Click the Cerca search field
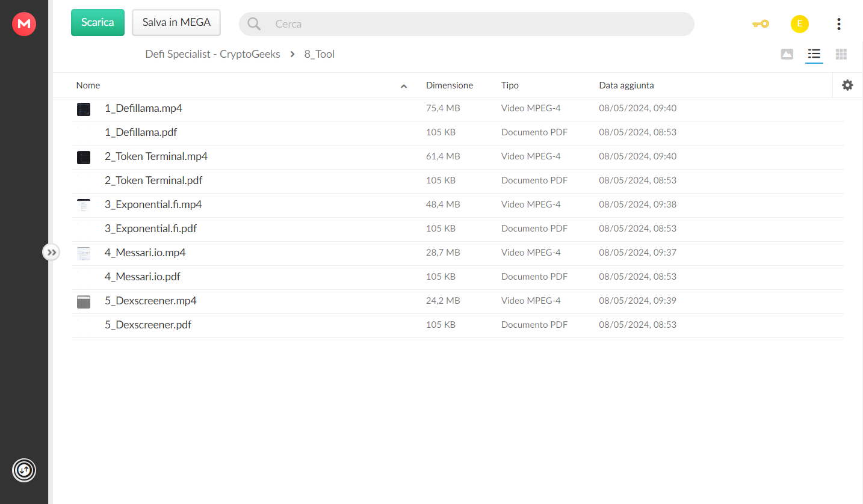Image resolution: width=863 pixels, height=504 pixels. tap(466, 24)
